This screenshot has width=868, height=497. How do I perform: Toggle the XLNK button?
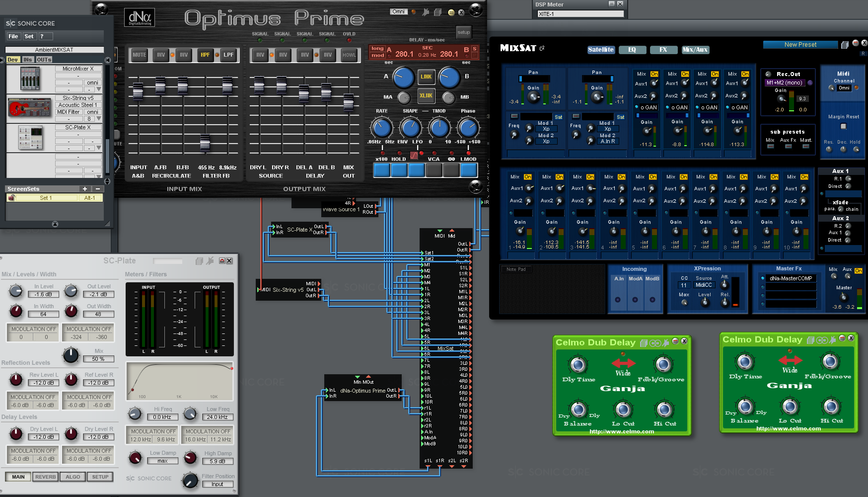coord(426,95)
